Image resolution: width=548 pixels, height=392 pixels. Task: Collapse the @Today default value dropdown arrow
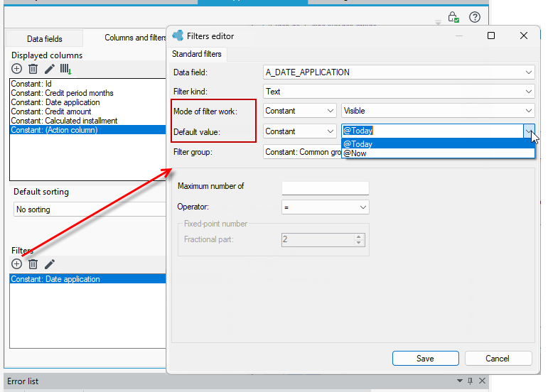coord(529,131)
